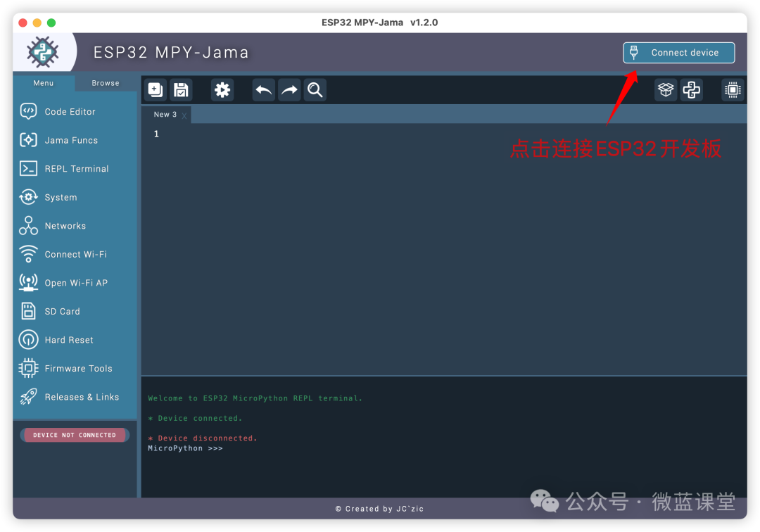Image resolution: width=760 pixels, height=532 pixels.
Task: Open Connect Wi-Fi menu item
Action: (75, 254)
